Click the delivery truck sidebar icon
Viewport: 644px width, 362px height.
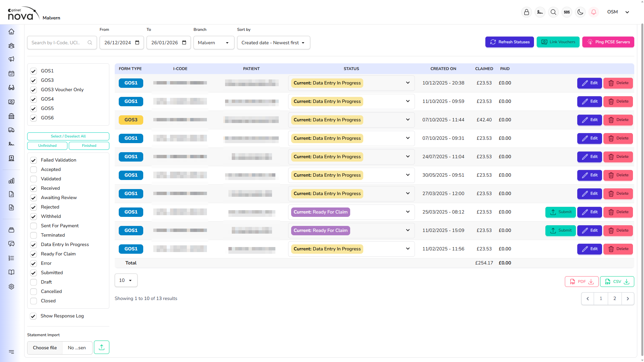(11, 130)
